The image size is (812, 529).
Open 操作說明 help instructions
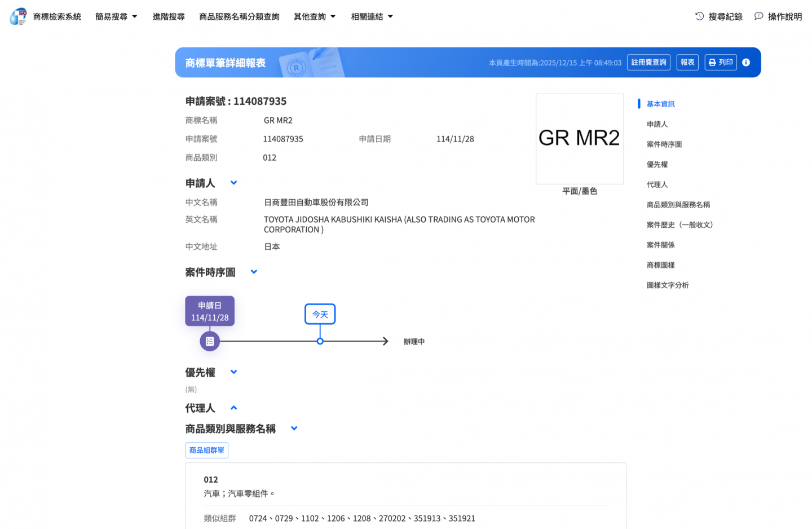point(778,16)
